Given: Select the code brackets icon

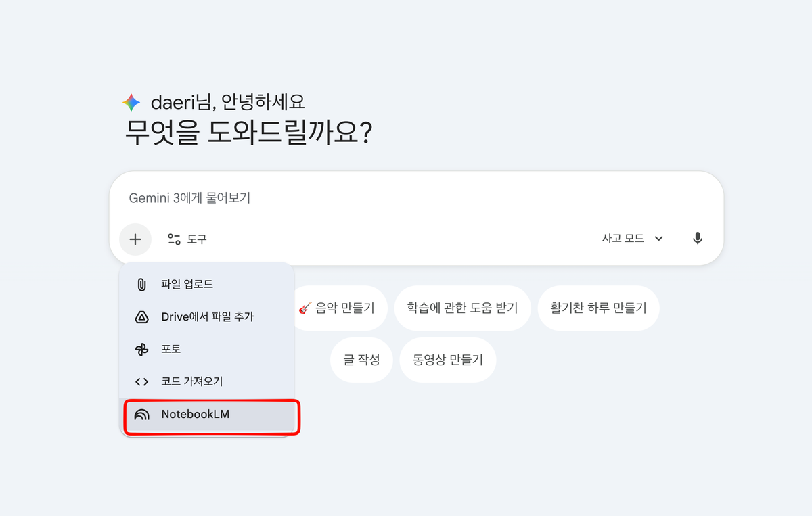Looking at the screenshot, I should click(142, 381).
